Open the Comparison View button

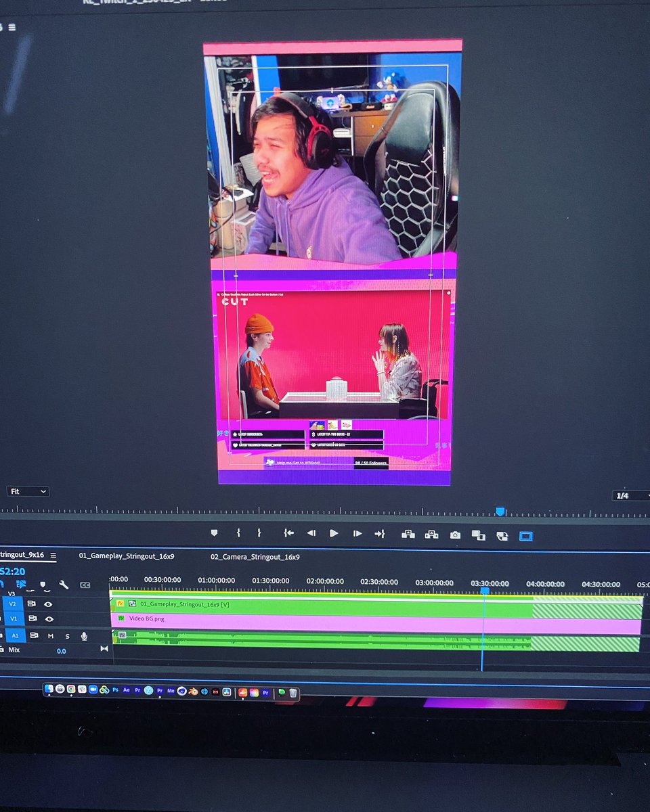coord(478,535)
